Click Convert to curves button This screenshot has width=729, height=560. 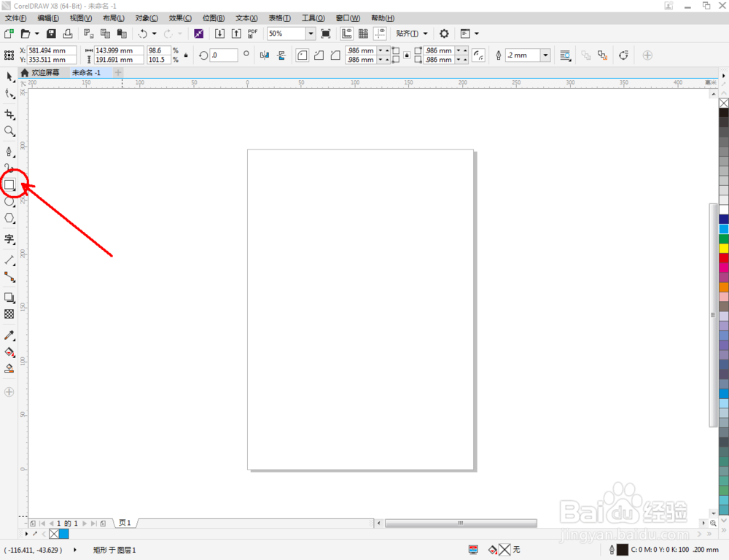click(623, 55)
